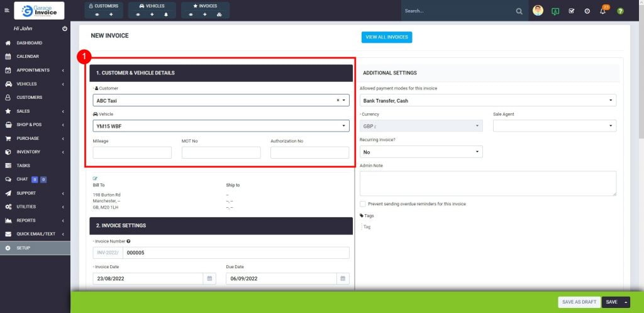Expand Support in the sidebar
644x313 pixels.
point(35,193)
